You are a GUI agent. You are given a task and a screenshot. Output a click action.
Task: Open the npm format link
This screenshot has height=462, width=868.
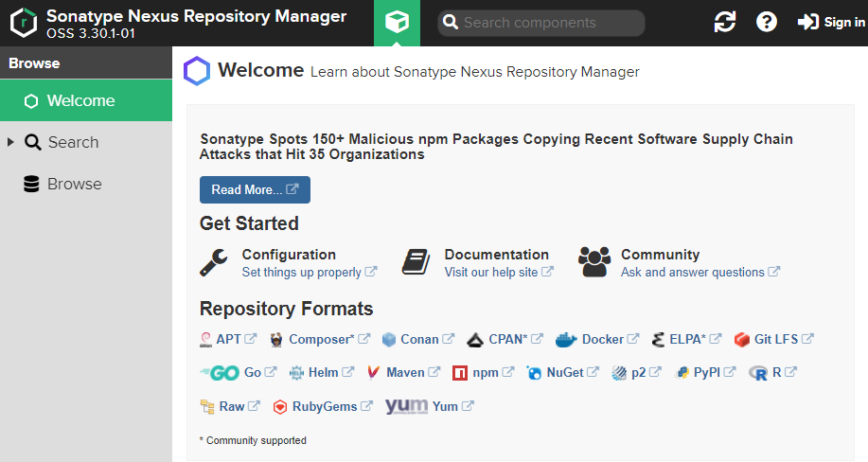(x=492, y=372)
